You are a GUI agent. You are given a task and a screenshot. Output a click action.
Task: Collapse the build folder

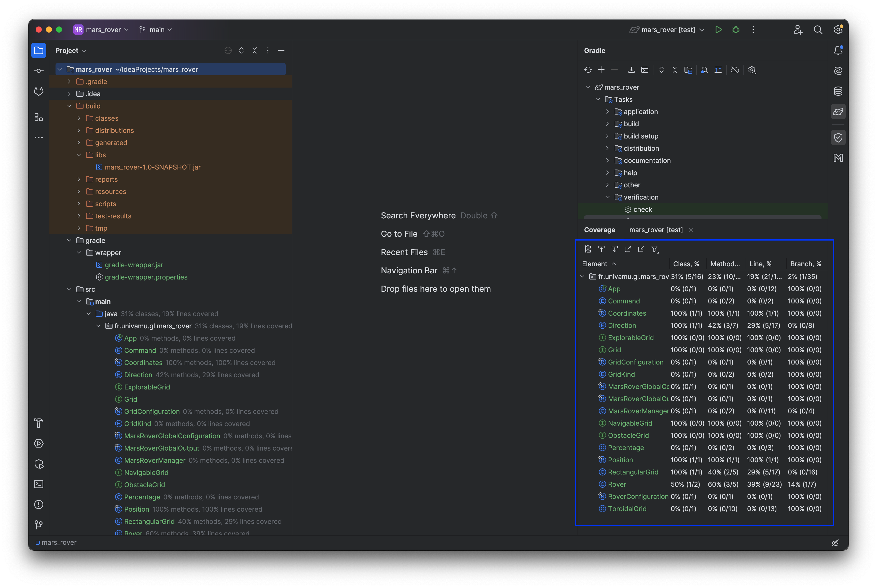point(69,106)
